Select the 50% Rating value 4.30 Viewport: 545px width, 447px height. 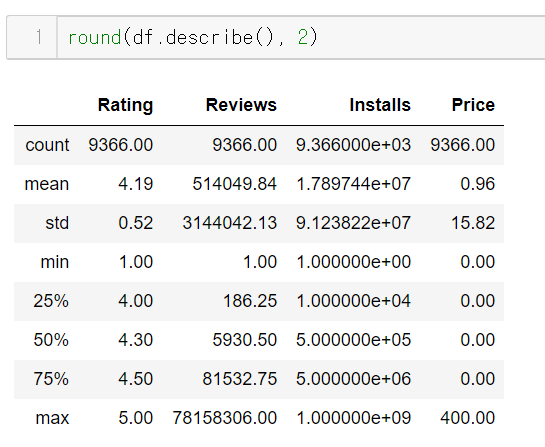pyautogui.click(x=136, y=340)
